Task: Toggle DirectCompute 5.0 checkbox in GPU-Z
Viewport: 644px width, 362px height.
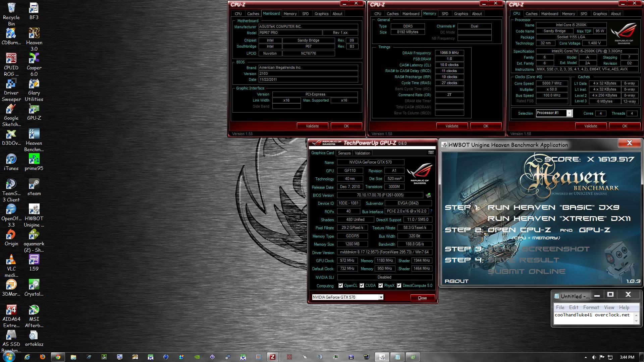Action: click(x=399, y=286)
